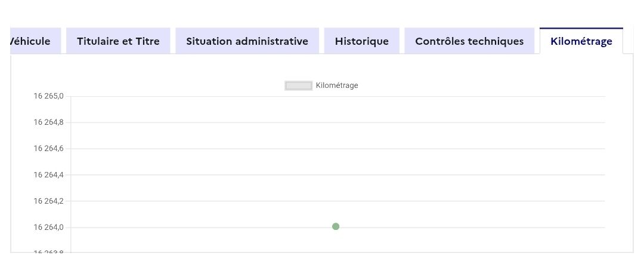Click the 16 264,2 y-axis label
Viewport: 644px width, 258px height.
[x=49, y=201]
